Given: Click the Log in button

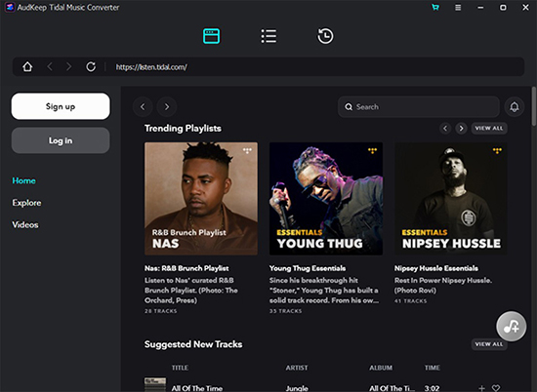Looking at the screenshot, I should pos(61,140).
